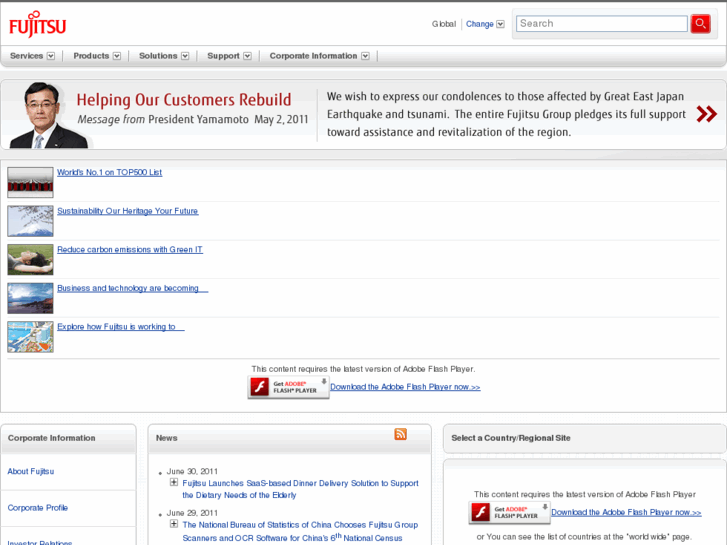Open the Green IT thumbnail image
The height and width of the screenshot is (545, 727).
31,259
